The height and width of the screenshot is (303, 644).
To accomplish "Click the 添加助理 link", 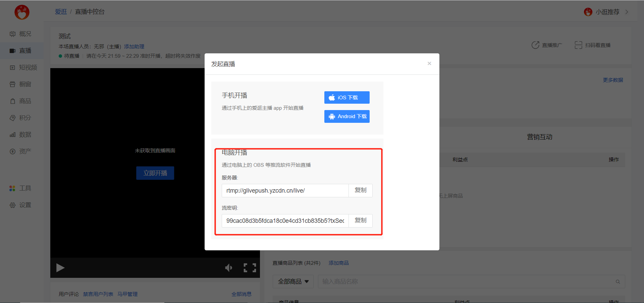I will click(134, 46).
